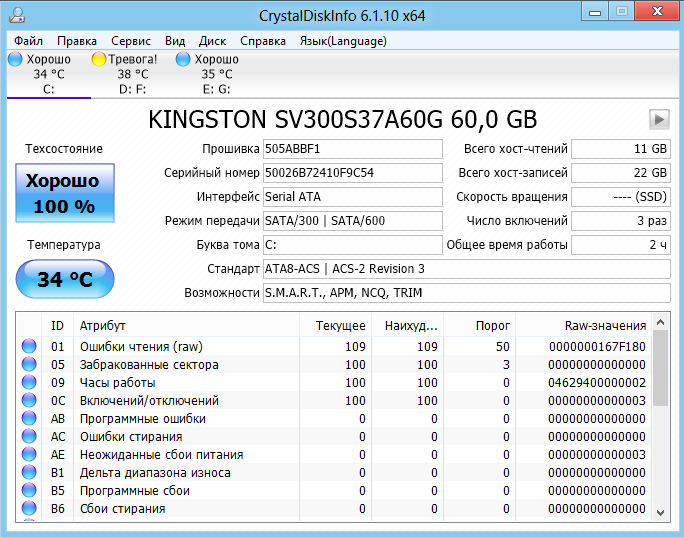The width and height of the screenshot is (684, 538).
Task: Select the Ошибки чтения (raw) attribute text
Action: (x=141, y=346)
